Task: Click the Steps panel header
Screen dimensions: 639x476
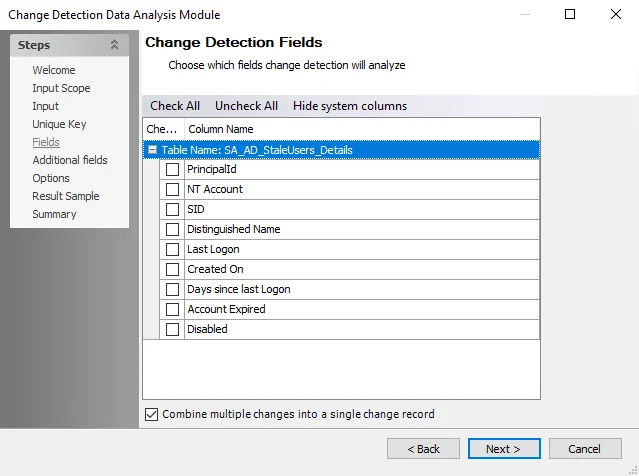Action: coord(69,45)
